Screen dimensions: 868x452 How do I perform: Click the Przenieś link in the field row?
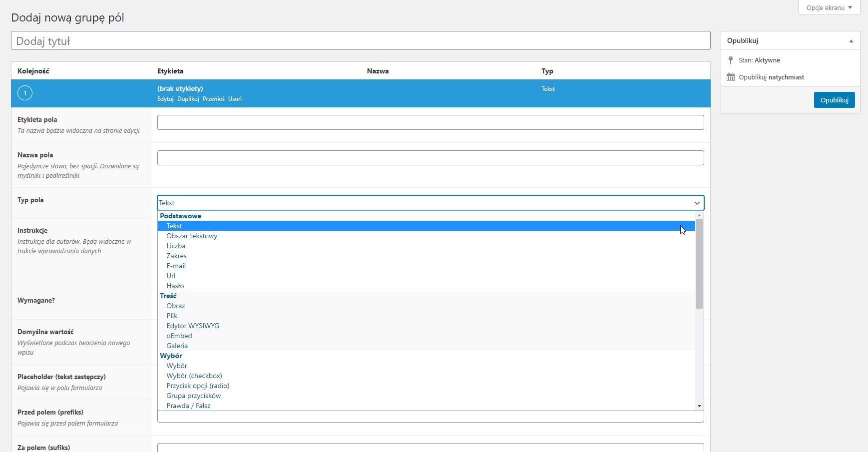(x=213, y=99)
